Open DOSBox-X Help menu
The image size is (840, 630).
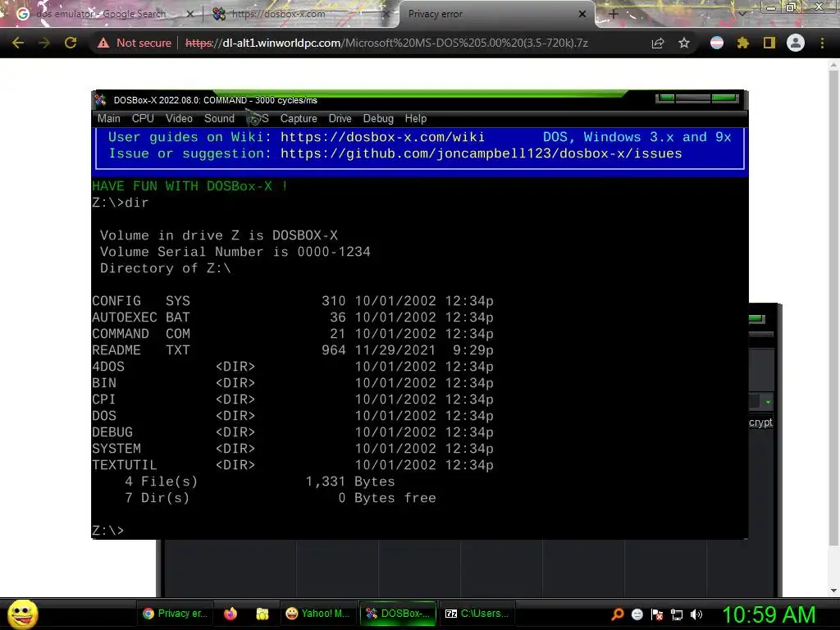(x=416, y=118)
